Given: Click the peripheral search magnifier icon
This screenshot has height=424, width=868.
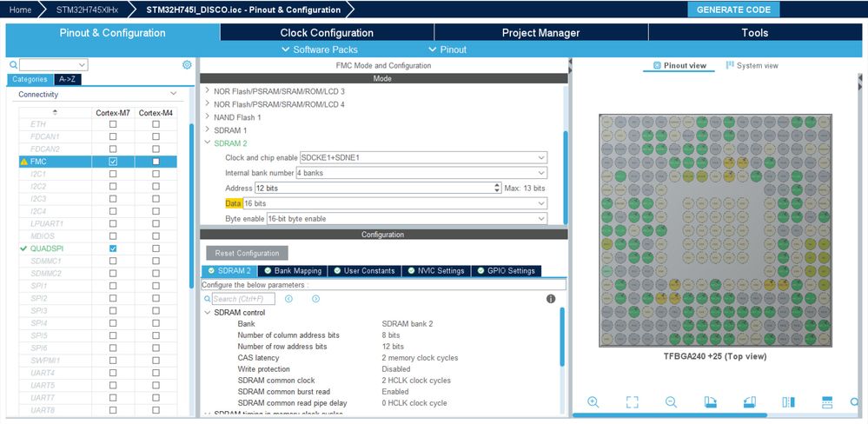Looking at the screenshot, I should (x=13, y=65).
